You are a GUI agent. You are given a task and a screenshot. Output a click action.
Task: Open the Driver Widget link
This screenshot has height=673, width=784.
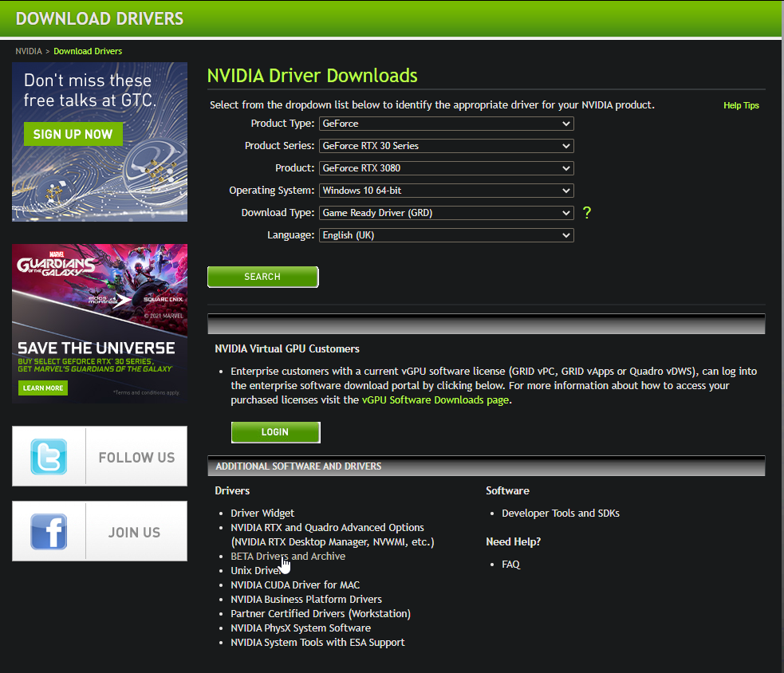262,513
